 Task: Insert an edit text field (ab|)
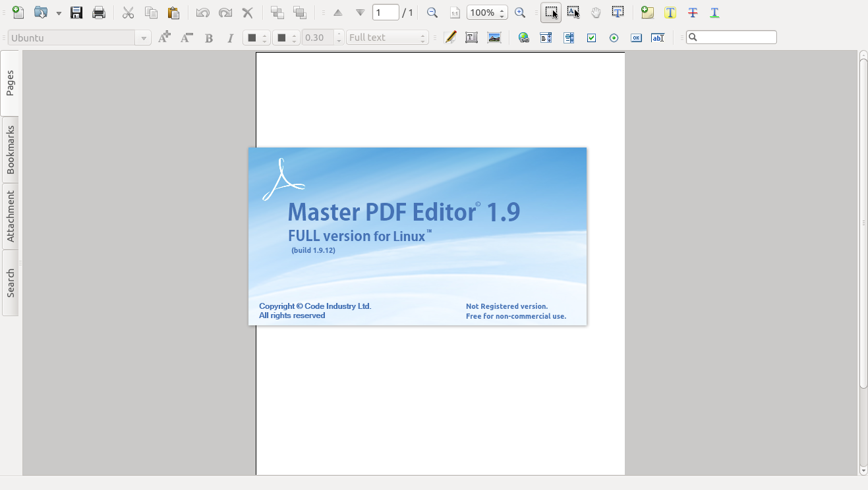(x=658, y=38)
